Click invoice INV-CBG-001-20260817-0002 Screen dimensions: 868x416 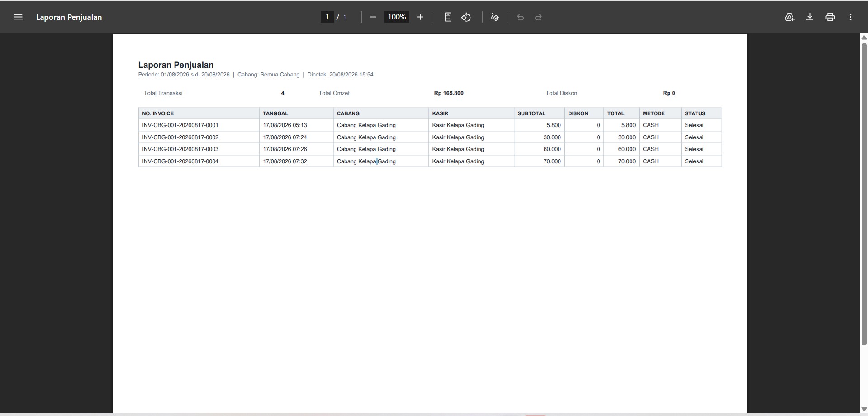tap(180, 137)
